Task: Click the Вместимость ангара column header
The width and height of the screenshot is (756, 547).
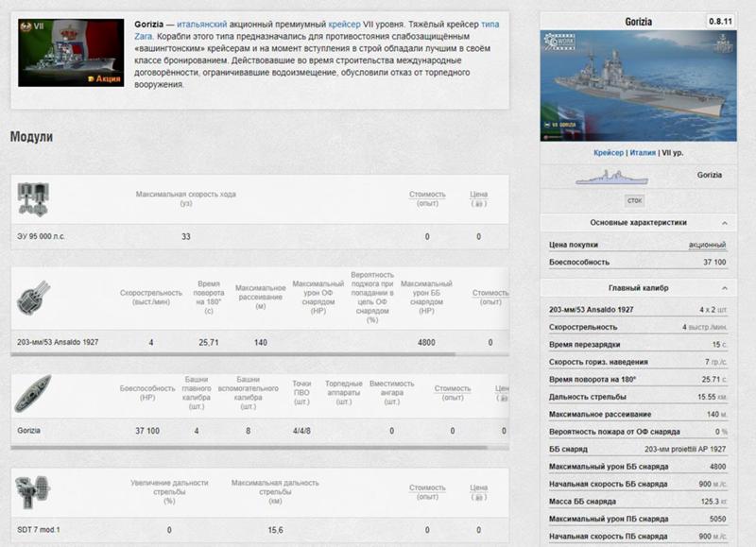Action: [x=392, y=393]
